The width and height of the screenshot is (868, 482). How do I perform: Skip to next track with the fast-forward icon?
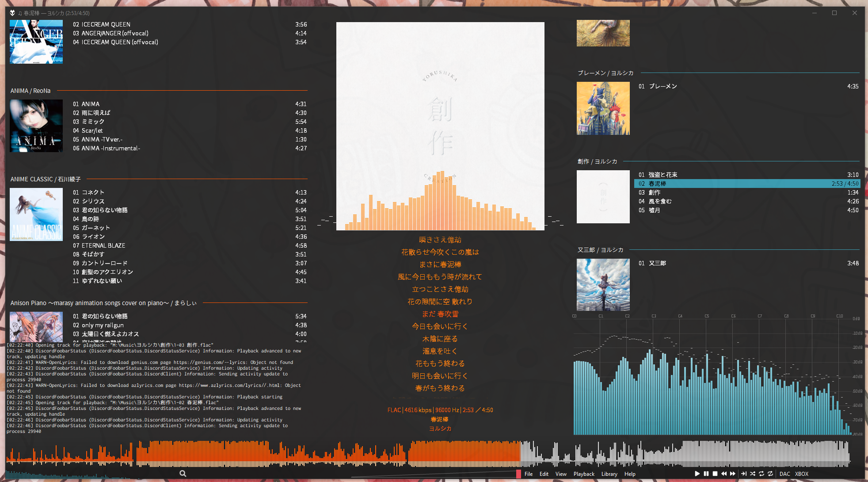pos(733,474)
